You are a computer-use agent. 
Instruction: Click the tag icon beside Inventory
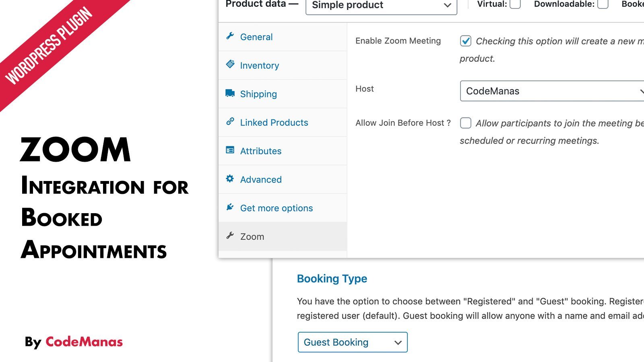tap(230, 64)
